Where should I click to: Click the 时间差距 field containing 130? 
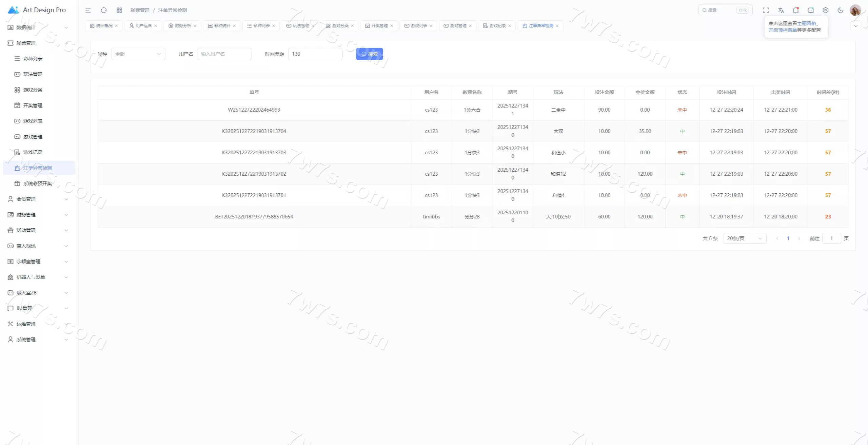315,54
